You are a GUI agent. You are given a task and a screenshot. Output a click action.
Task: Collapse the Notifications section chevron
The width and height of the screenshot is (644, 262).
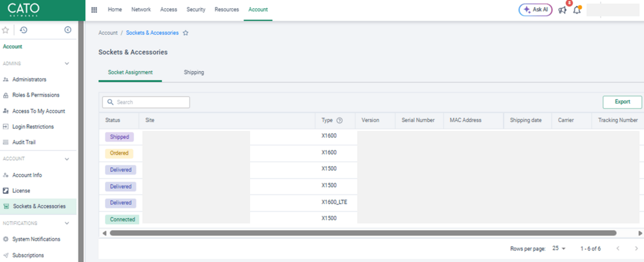67,223
